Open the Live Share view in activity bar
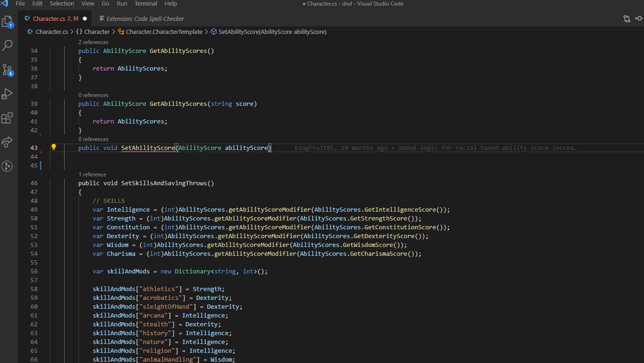The image size is (644, 363). 7,142
